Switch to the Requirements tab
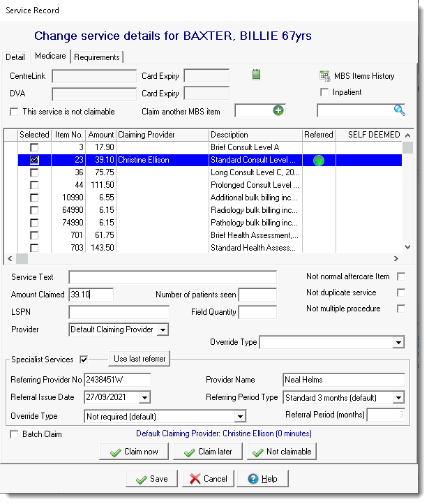 [98, 57]
